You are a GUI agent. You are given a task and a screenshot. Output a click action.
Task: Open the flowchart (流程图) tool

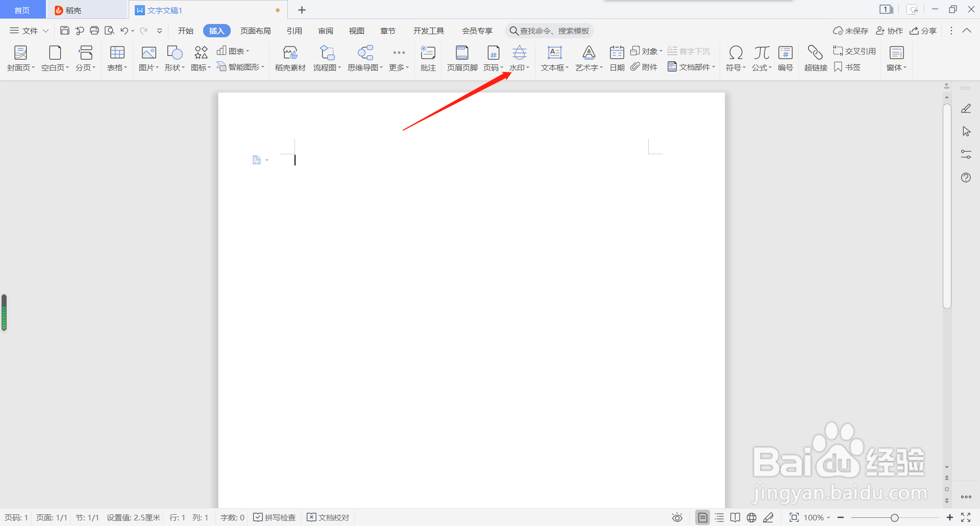327,58
